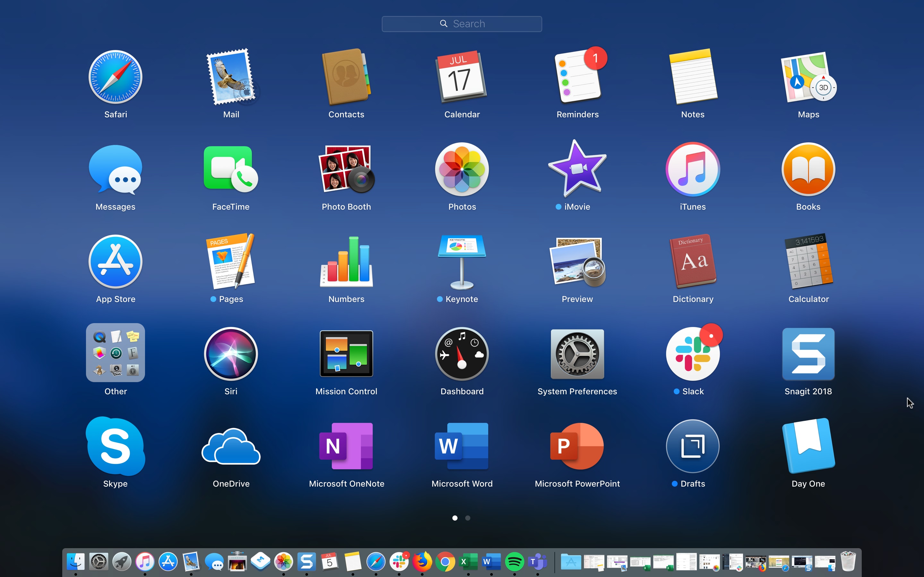Open iTunes
Screen dimensions: 924x577
coord(693,170)
